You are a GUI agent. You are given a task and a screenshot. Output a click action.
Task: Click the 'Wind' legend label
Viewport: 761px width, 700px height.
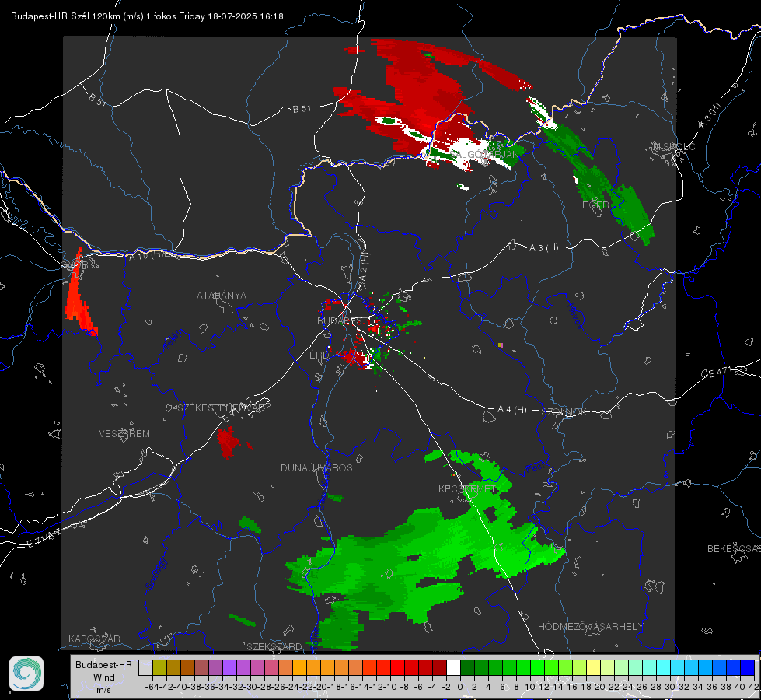(104, 677)
